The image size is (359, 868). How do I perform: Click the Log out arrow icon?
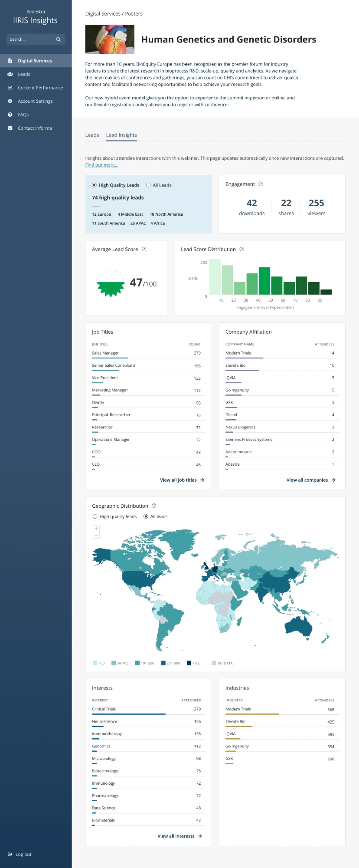click(10, 854)
